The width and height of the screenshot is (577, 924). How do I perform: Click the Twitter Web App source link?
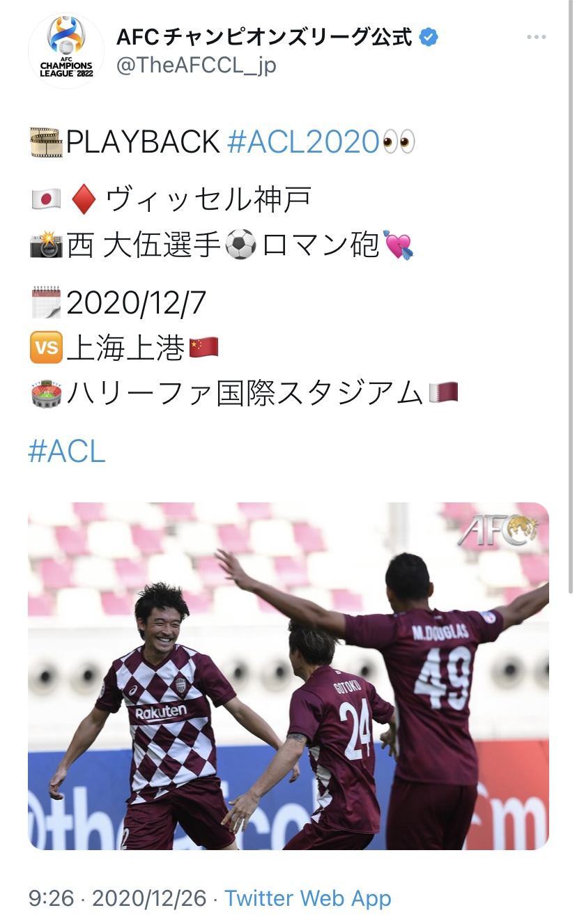tap(308, 898)
